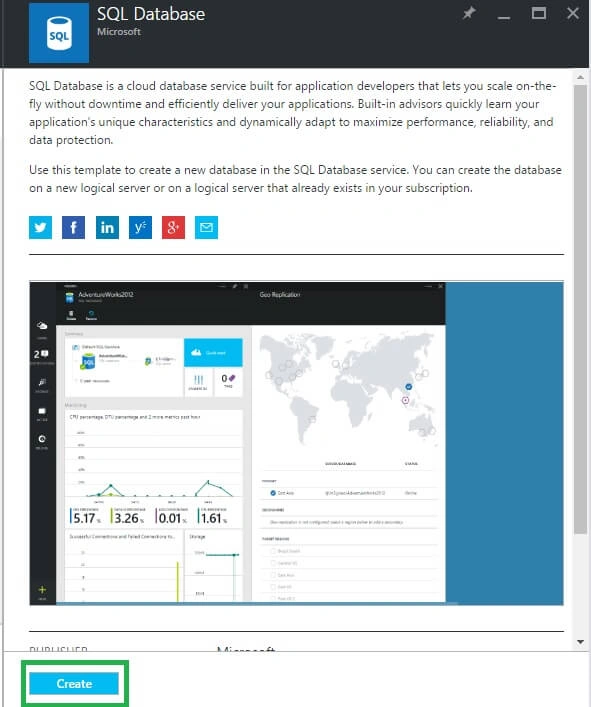
Task: Click the SQL Database logo tile
Action: [x=59, y=32]
